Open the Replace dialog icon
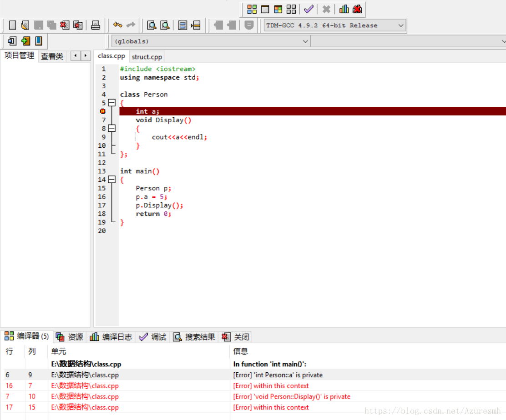Screen dimensions: 506x420 coord(165,25)
